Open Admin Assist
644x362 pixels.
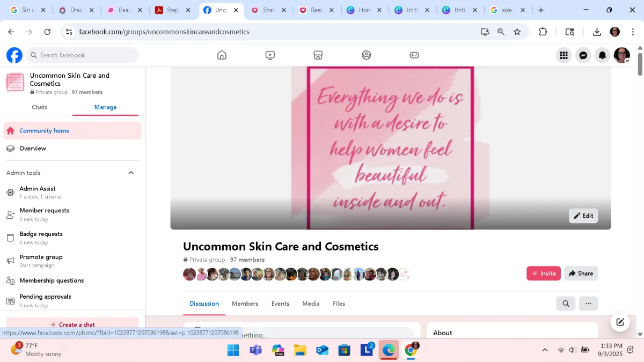(72, 193)
